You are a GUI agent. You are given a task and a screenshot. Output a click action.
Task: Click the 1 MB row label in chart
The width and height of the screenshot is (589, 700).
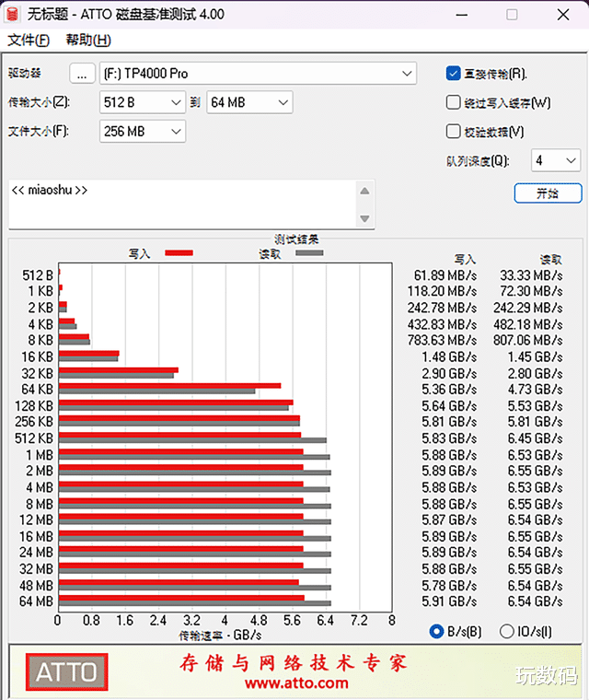pos(40,455)
